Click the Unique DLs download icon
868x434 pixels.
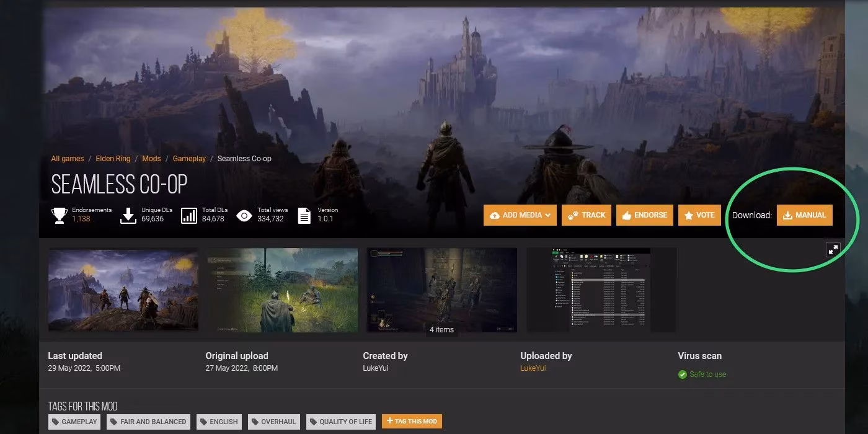click(x=128, y=215)
